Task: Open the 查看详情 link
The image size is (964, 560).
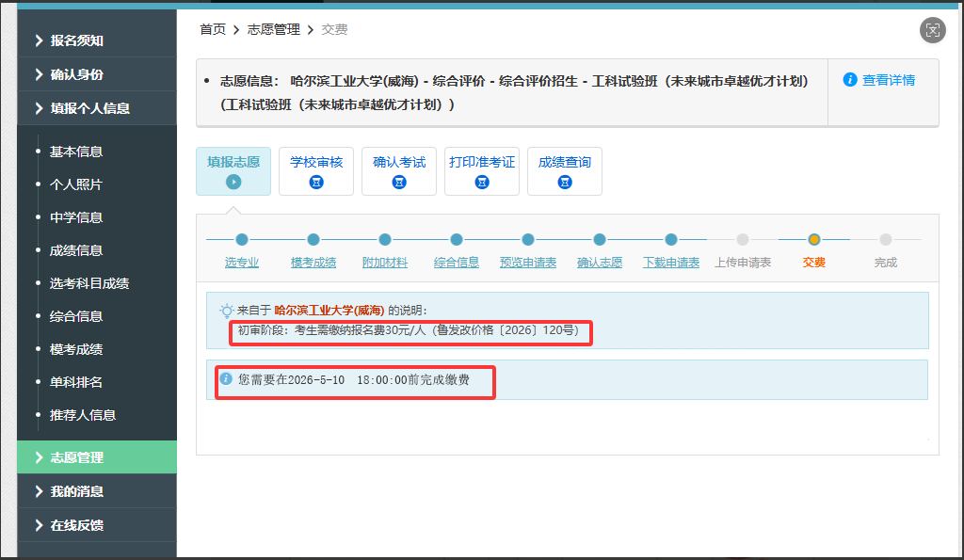Action: pyautogui.click(x=889, y=80)
